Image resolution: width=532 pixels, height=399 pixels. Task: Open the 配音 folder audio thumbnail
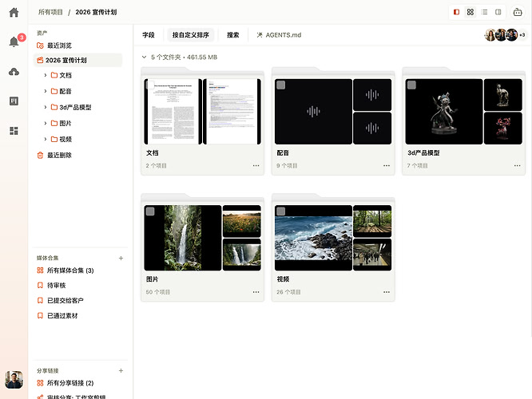click(x=313, y=112)
